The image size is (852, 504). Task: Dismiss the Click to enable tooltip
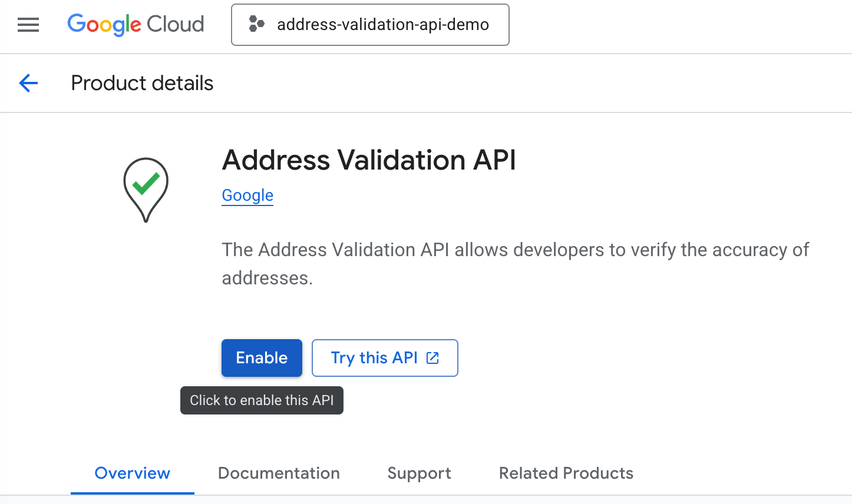pos(262,400)
